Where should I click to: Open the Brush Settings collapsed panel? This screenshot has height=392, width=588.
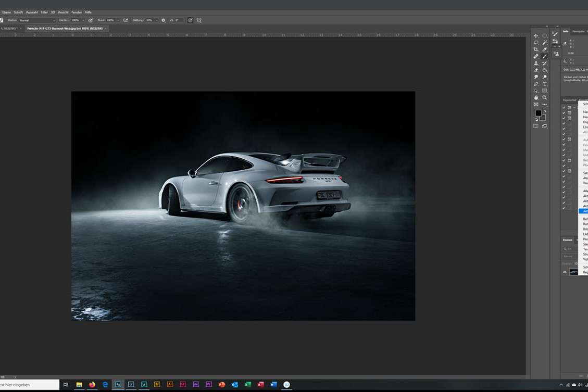(x=555, y=34)
